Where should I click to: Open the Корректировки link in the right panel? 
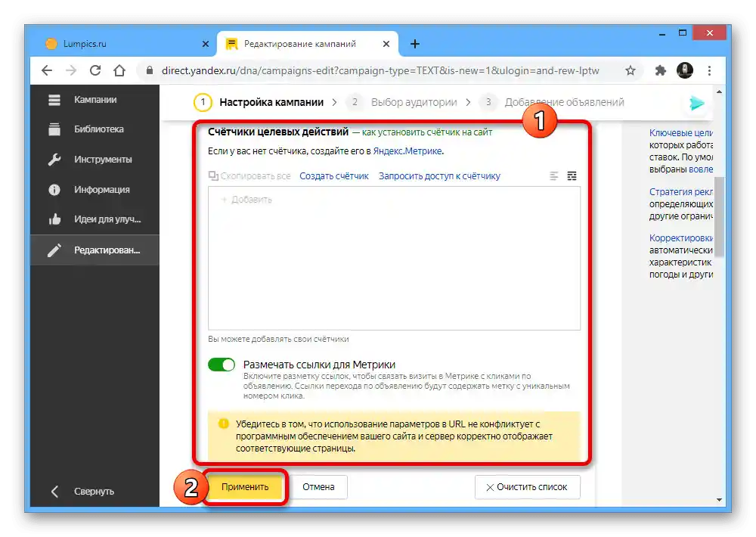pos(681,237)
